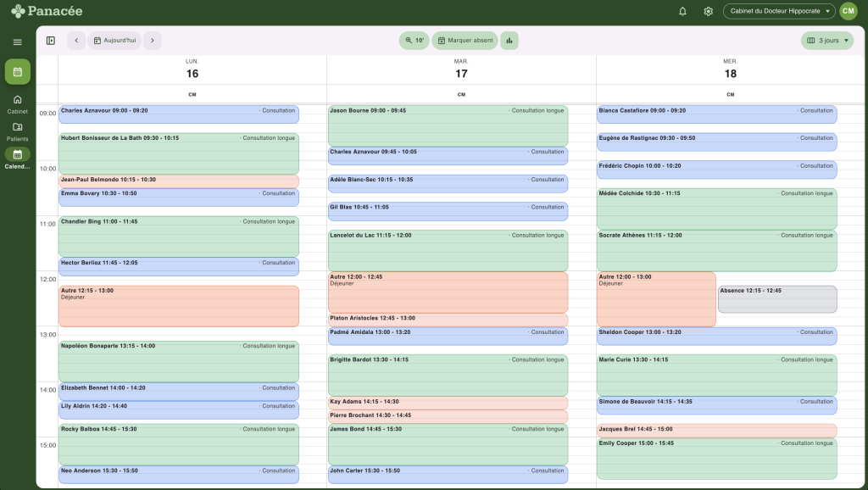This screenshot has width=868, height=490.
Task: Click the statistics chart icon in the toolbar
Action: [x=509, y=40]
